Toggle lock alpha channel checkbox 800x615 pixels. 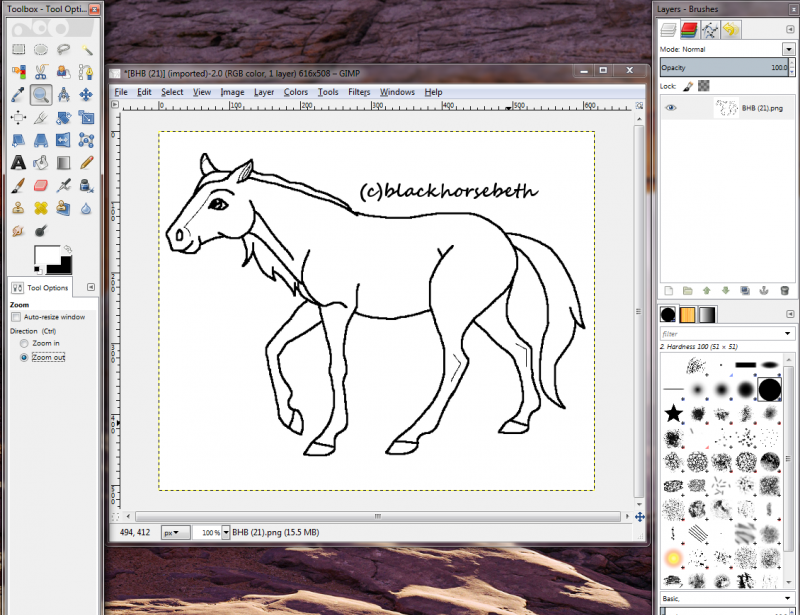click(704, 86)
